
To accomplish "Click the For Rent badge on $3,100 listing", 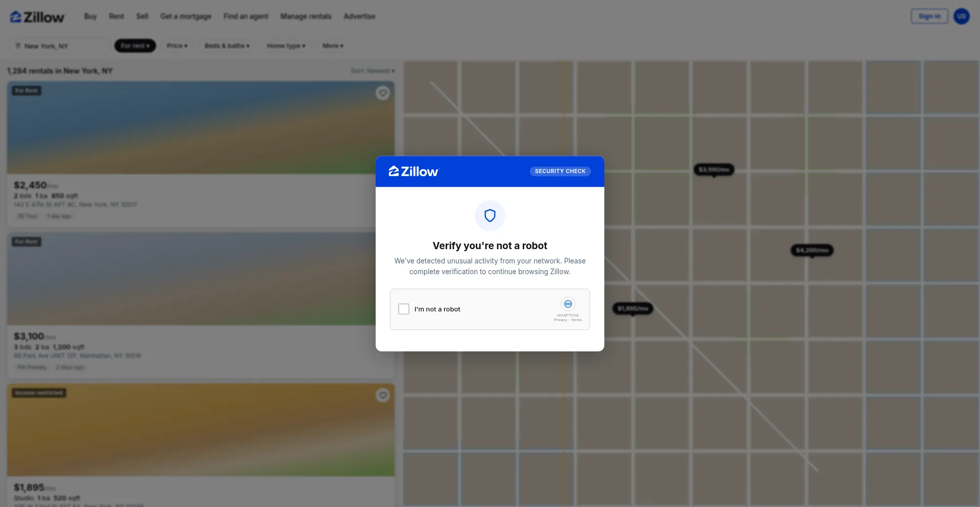I will [27, 242].
